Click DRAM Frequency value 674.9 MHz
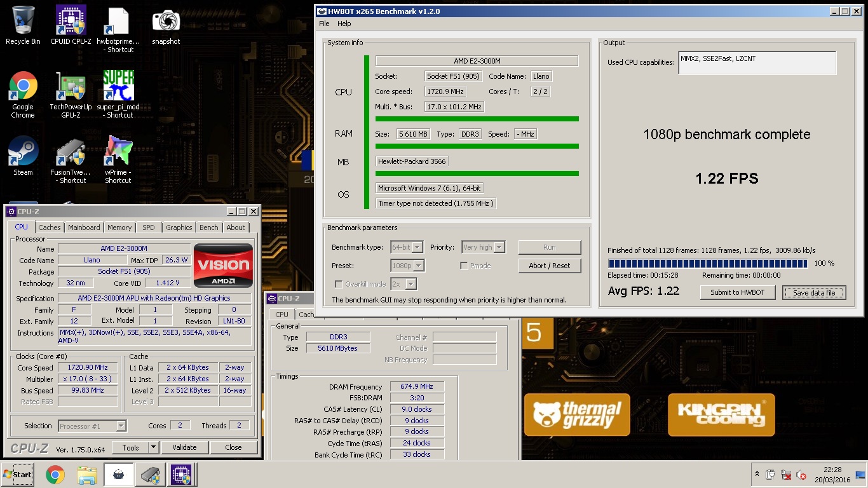The height and width of the screenshot is (488, 868). click(417, 386)
